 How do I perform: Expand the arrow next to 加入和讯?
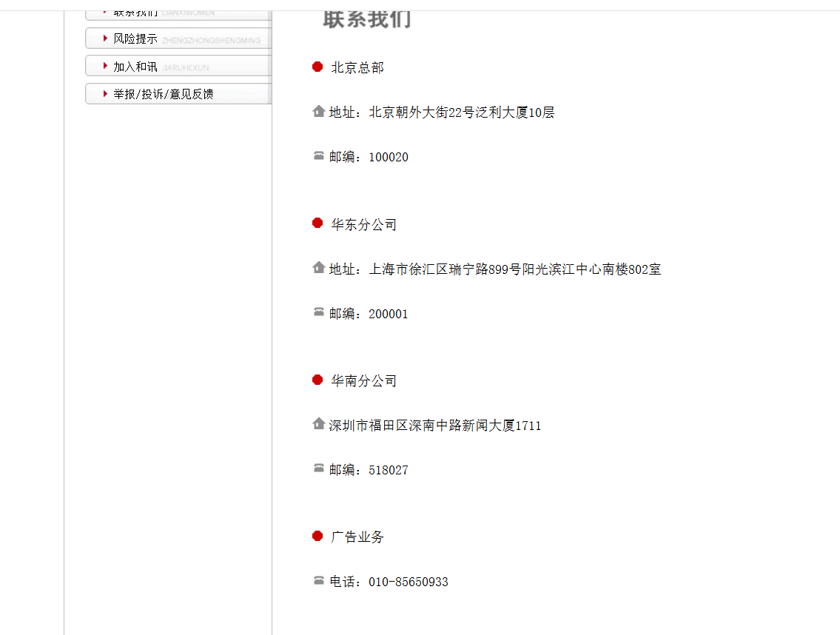tap(104, 66)
